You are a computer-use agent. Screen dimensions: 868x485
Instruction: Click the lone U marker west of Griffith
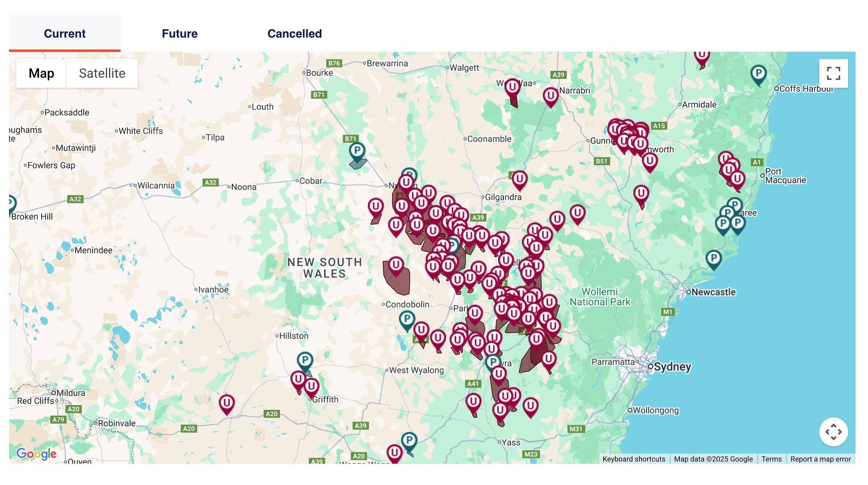pyautogui.click(x=226, y=403)
